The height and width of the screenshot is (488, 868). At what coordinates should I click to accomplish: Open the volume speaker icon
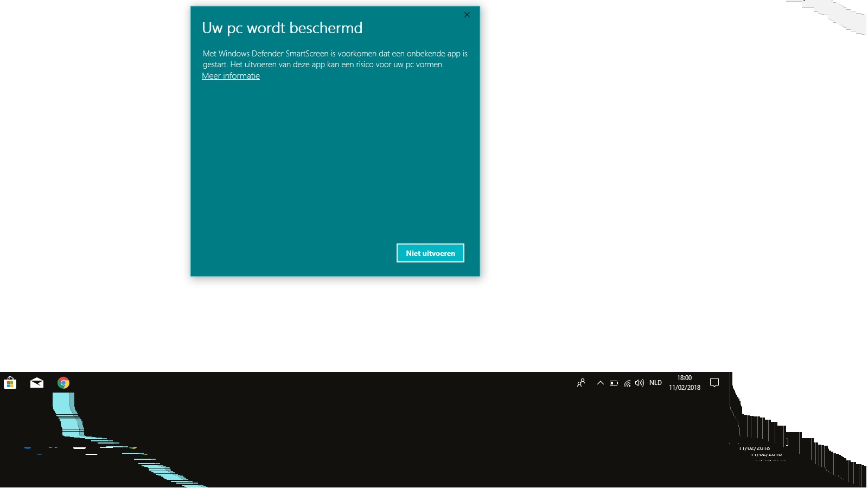point(640,383)
